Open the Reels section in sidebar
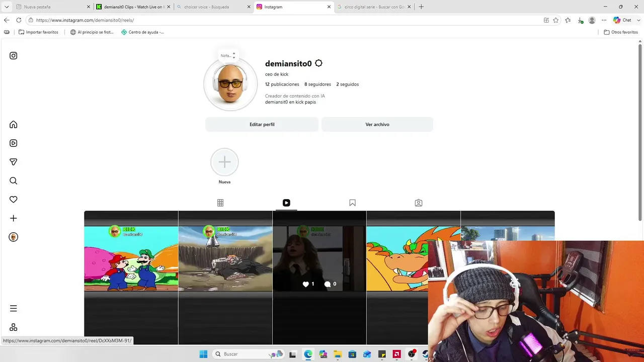The width and height of the screenshot is (644, 362). pyautogui.click(x=14, y=143)
